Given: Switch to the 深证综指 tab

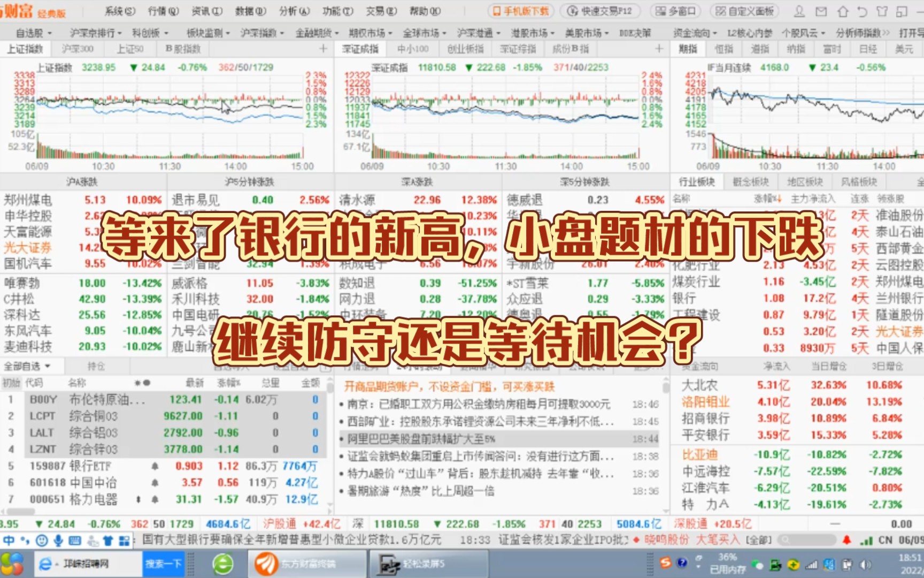Looking at the screenshot, I should coord(518,49).
